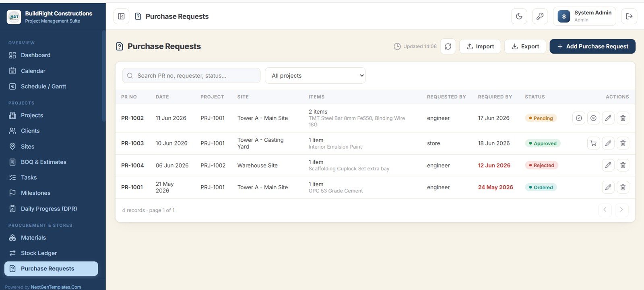Open the All projects dropdown

[315, 76]
